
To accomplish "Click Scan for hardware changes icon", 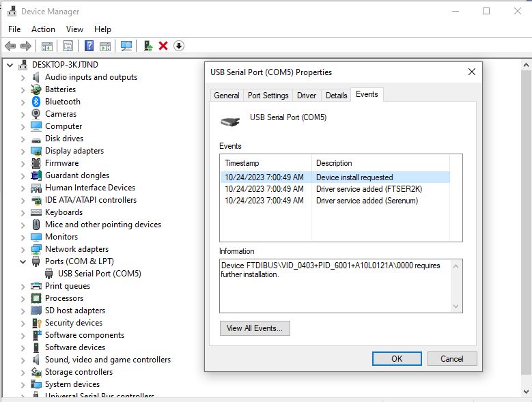I will coord(126,46).
